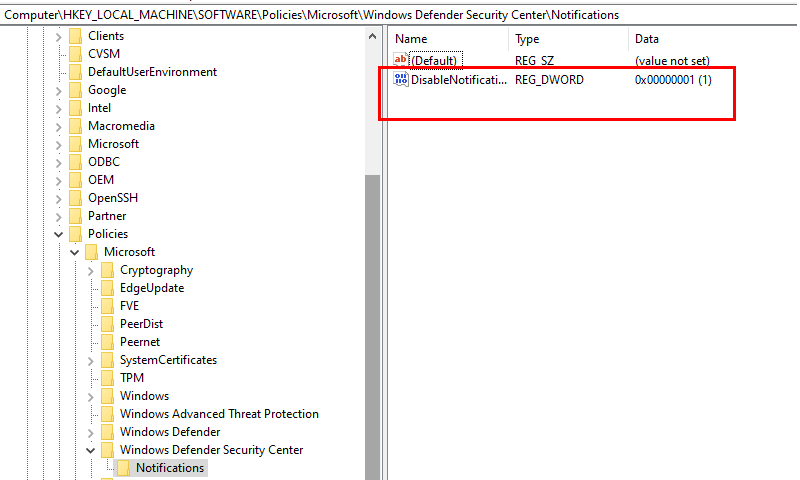The height and width of the screenshot is (480, 800).
Task: Click the Partner folder icon
Action: (x=75, y=216)
